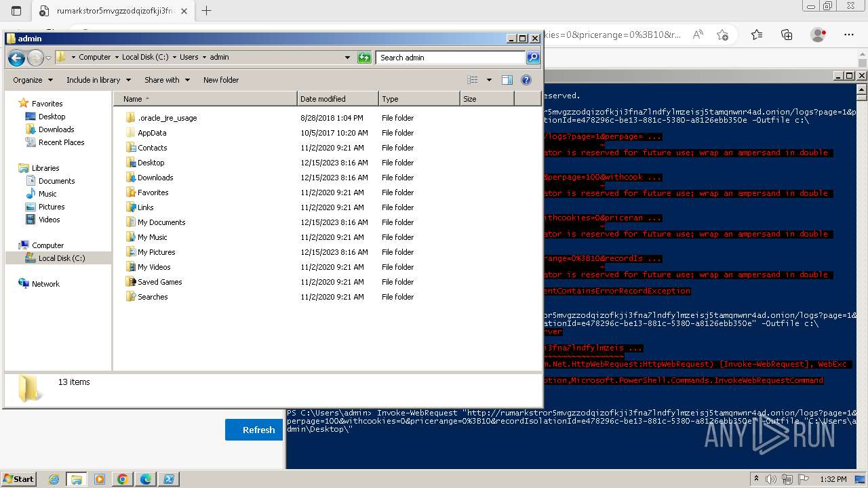Sort by the Date modified column header
868x488 pixels.
coord(338,99)
